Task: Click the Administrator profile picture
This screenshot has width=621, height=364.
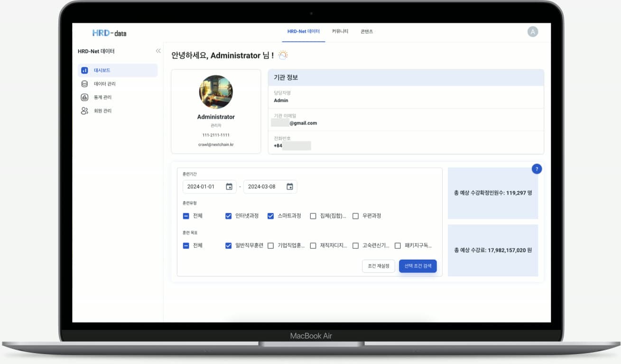Action: pos(216,92)
